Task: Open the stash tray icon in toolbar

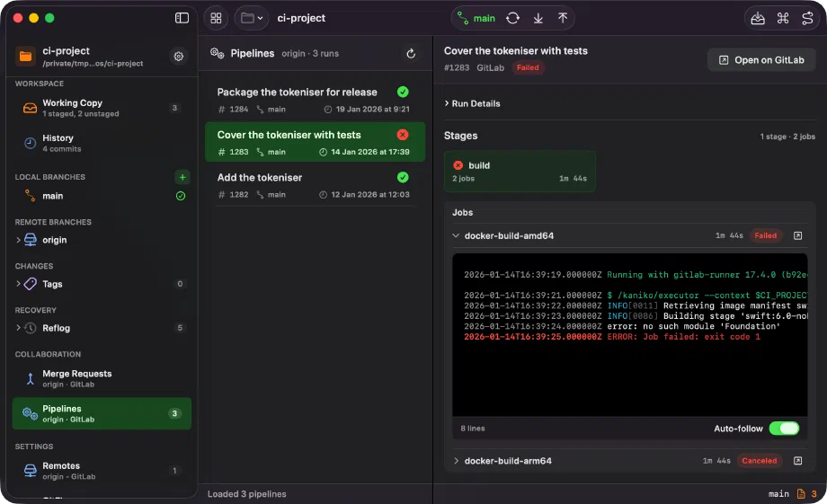Action: (758, 19)
